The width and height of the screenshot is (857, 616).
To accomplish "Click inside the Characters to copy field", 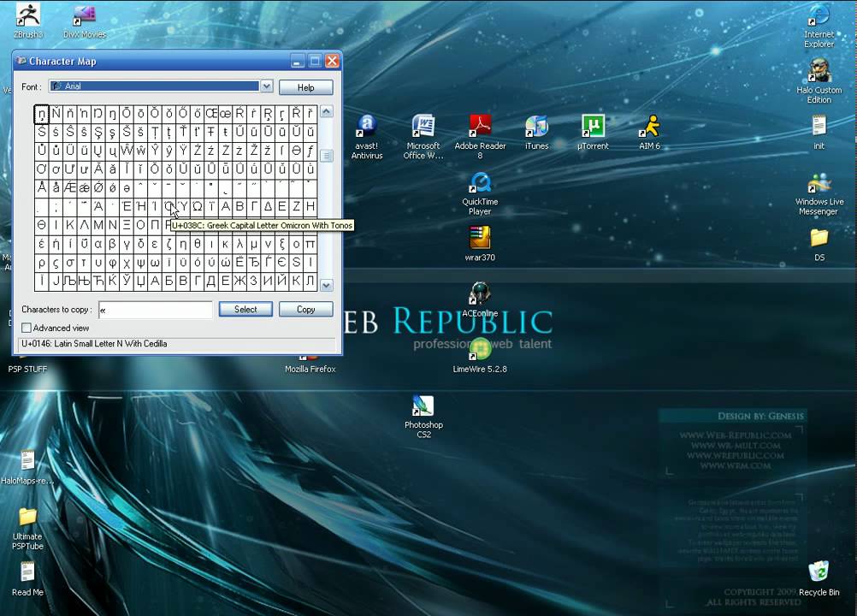I will (155, 310).
